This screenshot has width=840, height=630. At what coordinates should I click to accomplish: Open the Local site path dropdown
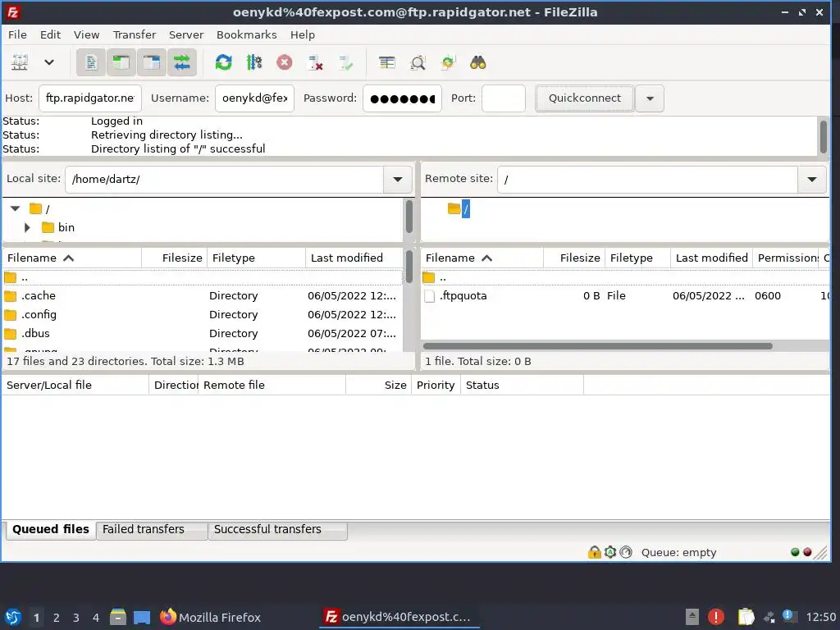pyautogui.click(x=398, y=179)
